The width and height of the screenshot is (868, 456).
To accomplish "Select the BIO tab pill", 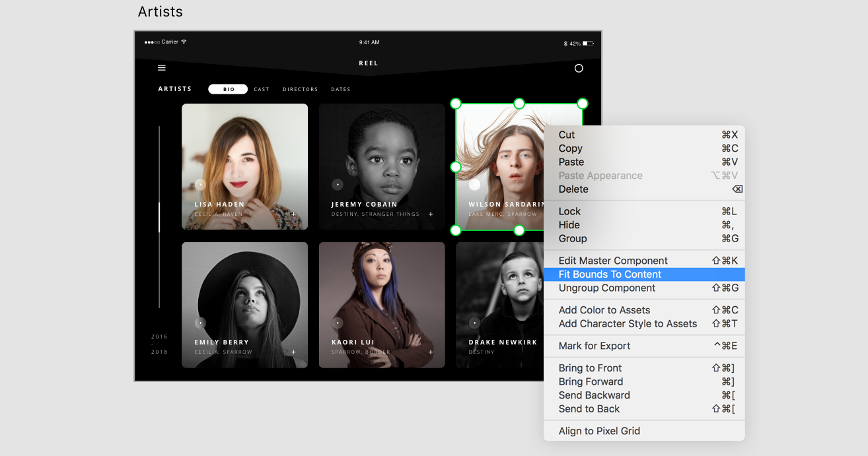I will [x=228, y=89].
